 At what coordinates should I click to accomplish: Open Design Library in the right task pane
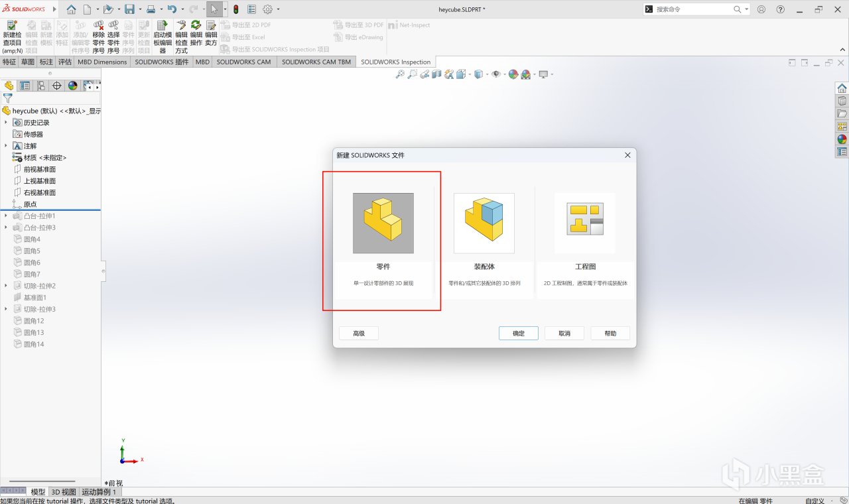842,101
